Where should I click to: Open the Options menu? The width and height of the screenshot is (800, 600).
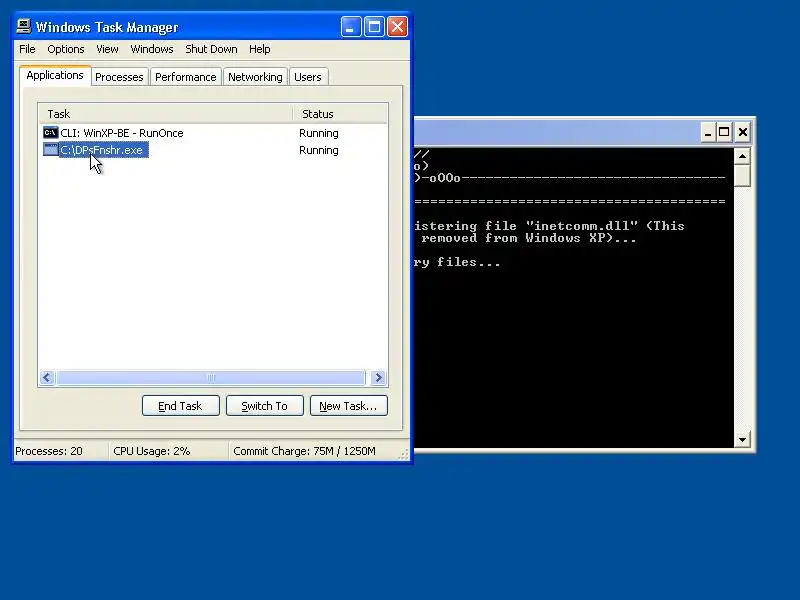pyautogui.click(x=66, y=49)
